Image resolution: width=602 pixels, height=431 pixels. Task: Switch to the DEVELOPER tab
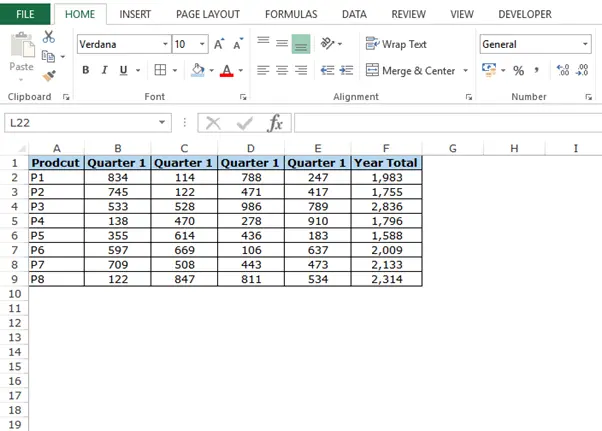click(525, 14)
